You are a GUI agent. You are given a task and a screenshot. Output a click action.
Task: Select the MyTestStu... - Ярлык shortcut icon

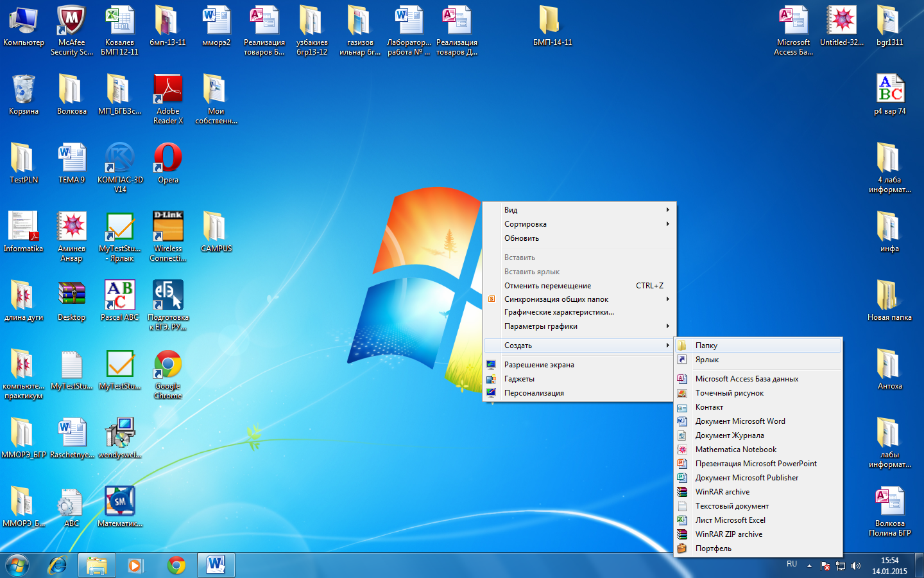click(x=120, y=236)
